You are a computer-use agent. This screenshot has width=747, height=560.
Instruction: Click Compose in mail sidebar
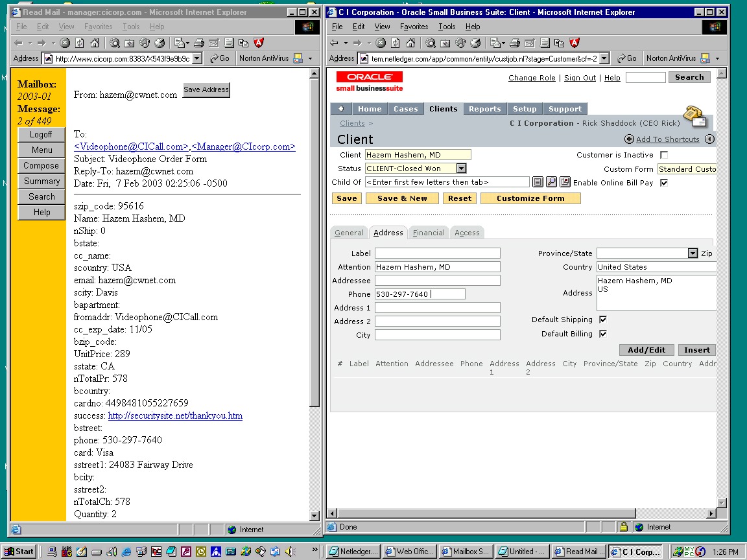pyautogui.click(x=41, y=166)
